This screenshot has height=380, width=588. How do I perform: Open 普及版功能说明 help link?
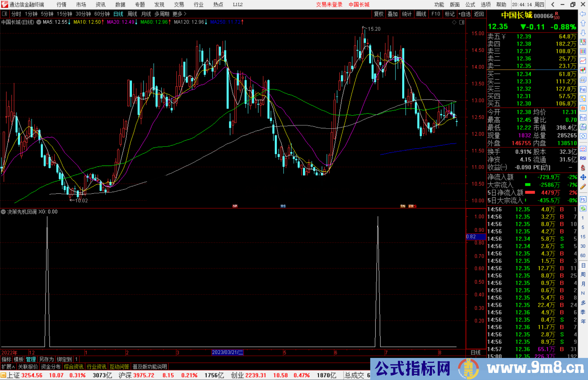coord(150,367)
